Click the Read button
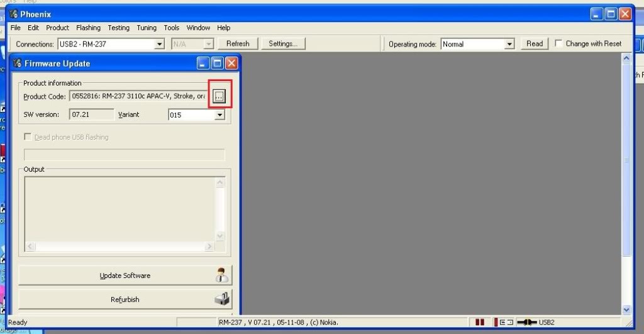The width and height of the screenshot is (644, 334). coord(535,43)
